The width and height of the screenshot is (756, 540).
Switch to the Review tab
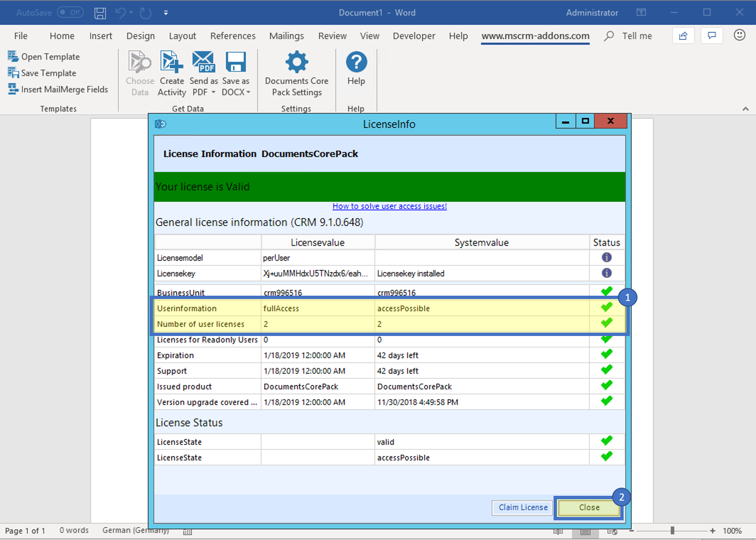[x=332, y=36]
